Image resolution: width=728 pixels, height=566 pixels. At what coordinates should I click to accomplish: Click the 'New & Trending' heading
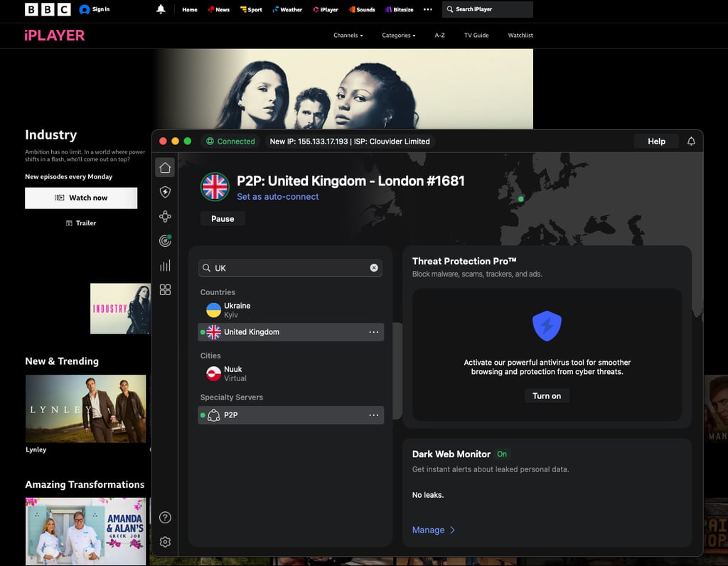[62, 361]
